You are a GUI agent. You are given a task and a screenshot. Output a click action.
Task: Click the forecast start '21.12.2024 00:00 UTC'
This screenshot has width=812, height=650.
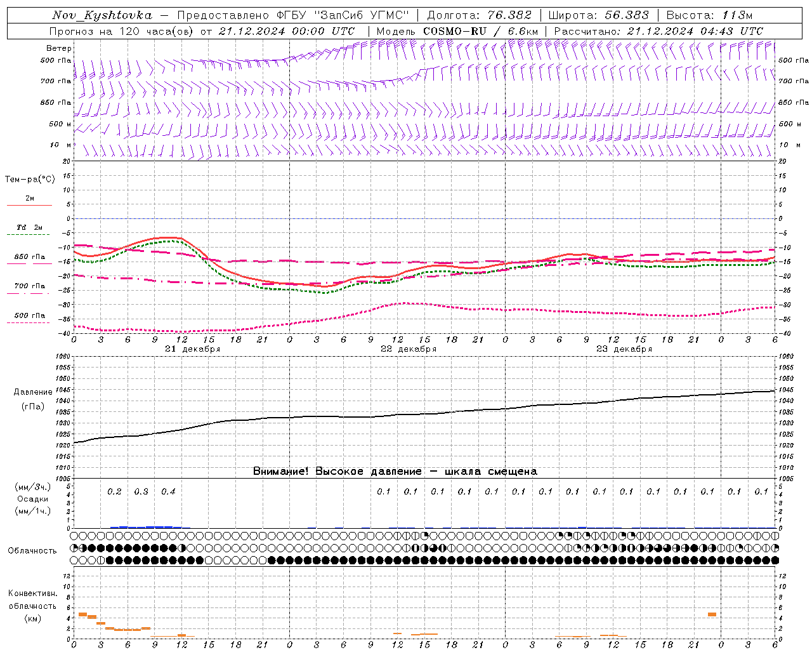[x=287, y=31]
